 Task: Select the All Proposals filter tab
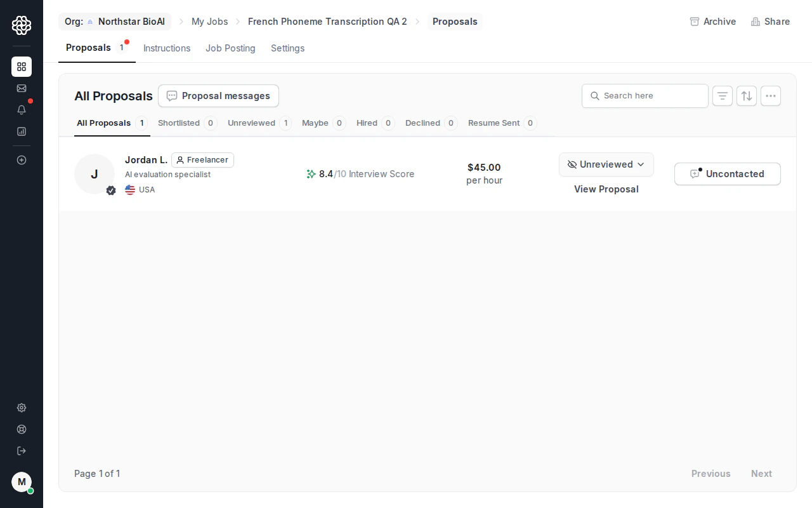coord(112,123)
